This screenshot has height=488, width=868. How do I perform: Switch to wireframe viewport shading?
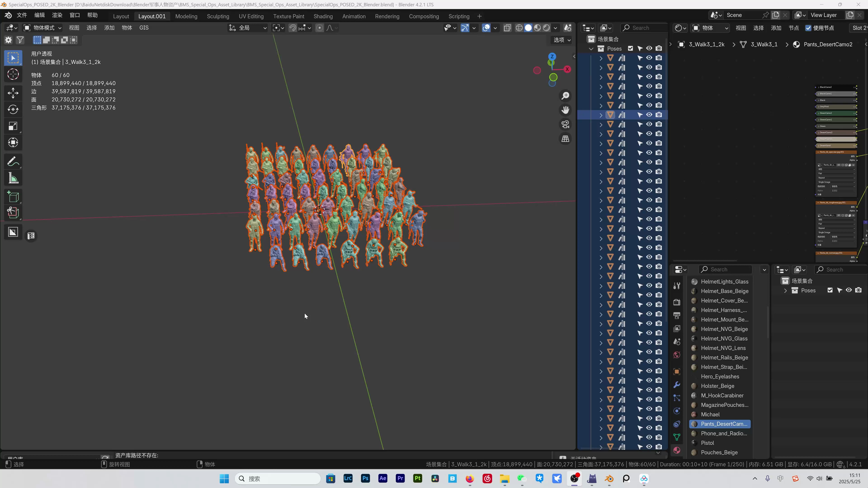tap(519, 28)
